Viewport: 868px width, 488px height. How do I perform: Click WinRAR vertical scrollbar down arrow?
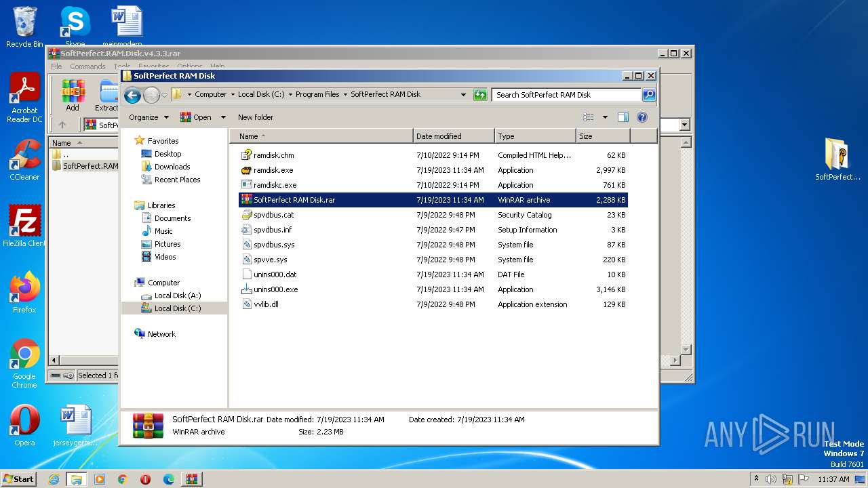click(x=686, y=350)
